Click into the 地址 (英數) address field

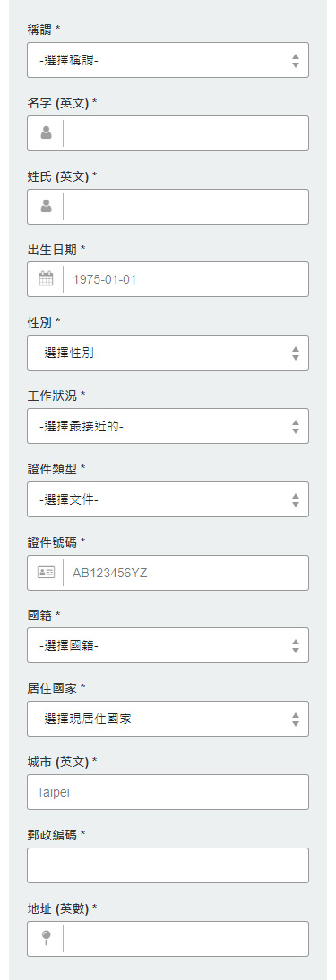point(185,939)
